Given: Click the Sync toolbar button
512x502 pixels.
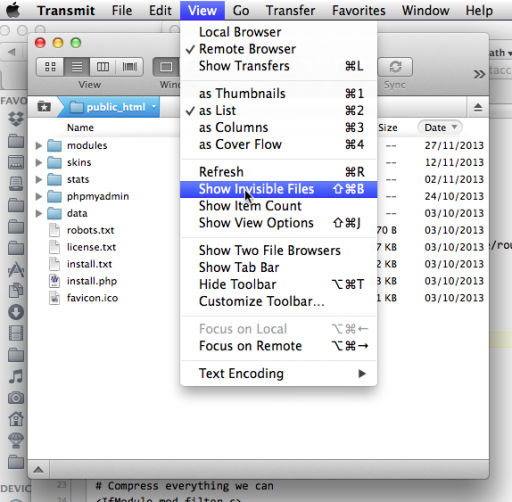Looking at the screenshot, I should coord(395,67).
